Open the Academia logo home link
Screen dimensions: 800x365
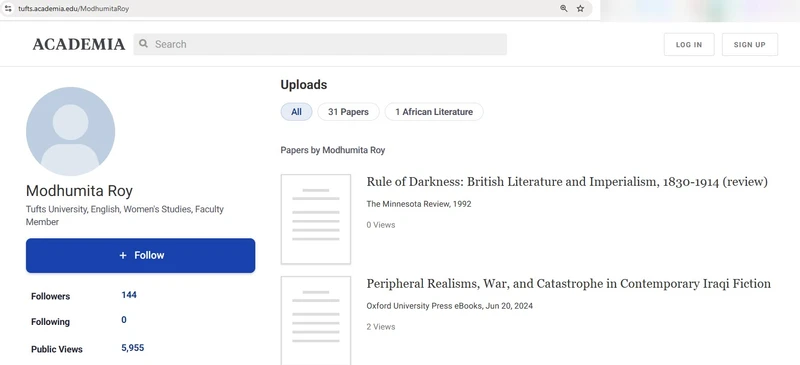click(79, 44)
